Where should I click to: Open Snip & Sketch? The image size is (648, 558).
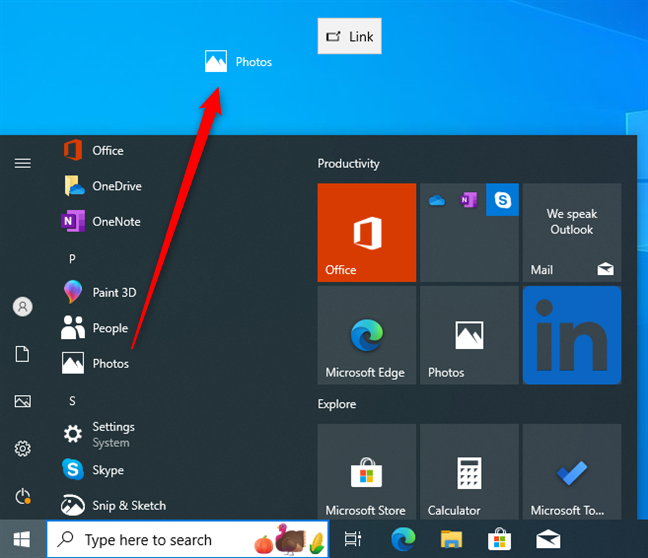click(x=114, y=506)
